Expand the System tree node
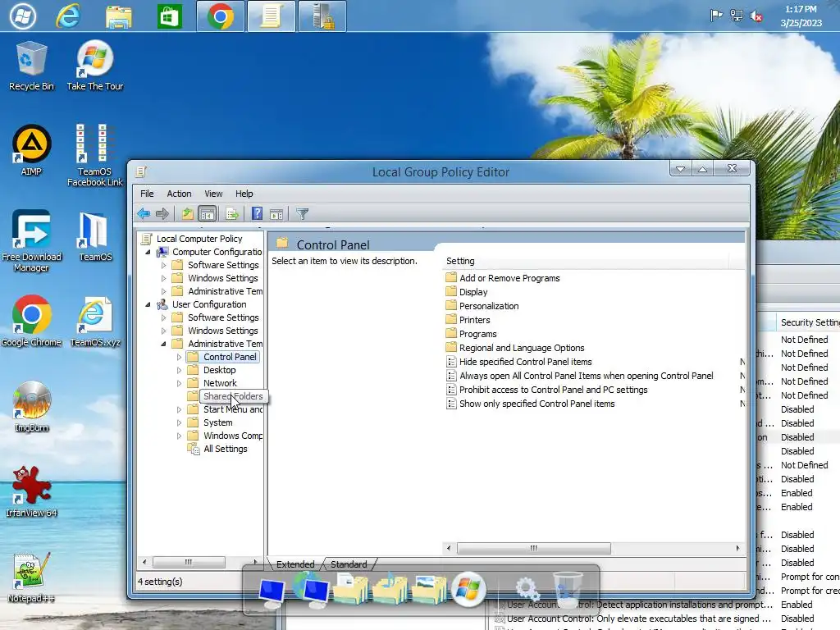The width and height of the screenshot is (840, 630). click(x=179, y=422)
